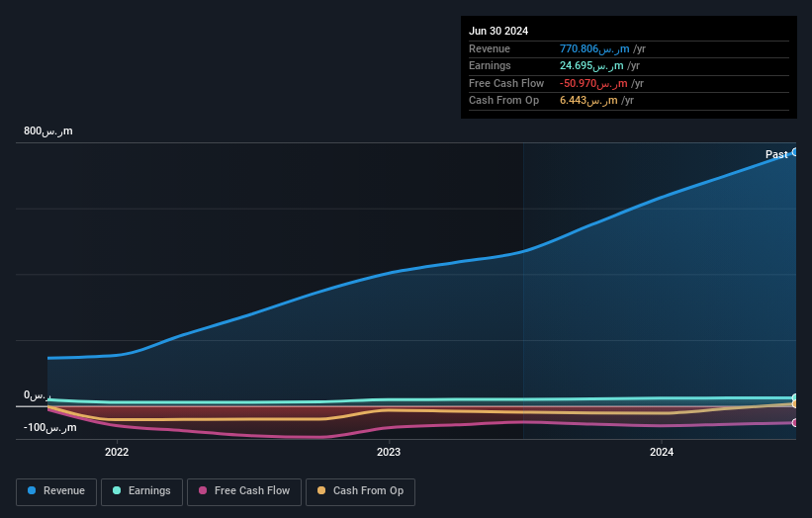
Task: Click the Cash From Op end-point marker
Action: [x=795, y=404]
